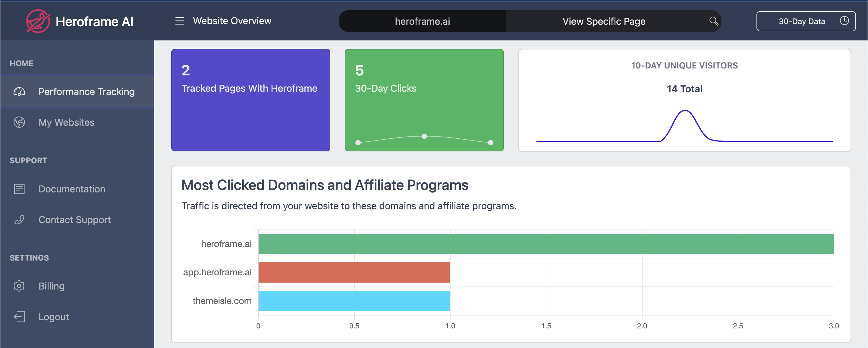Click the green heroframe.ai bar

pos(546,244)
